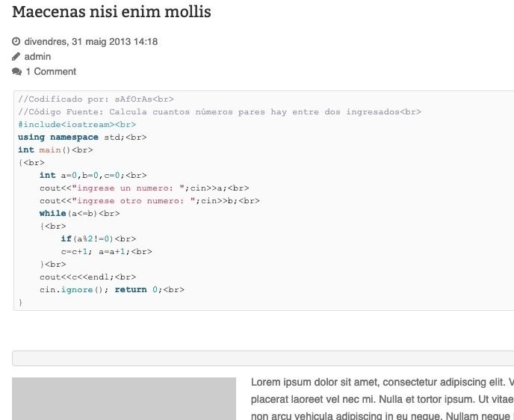Click the ingrese otro numero code line

click(149, 200)
